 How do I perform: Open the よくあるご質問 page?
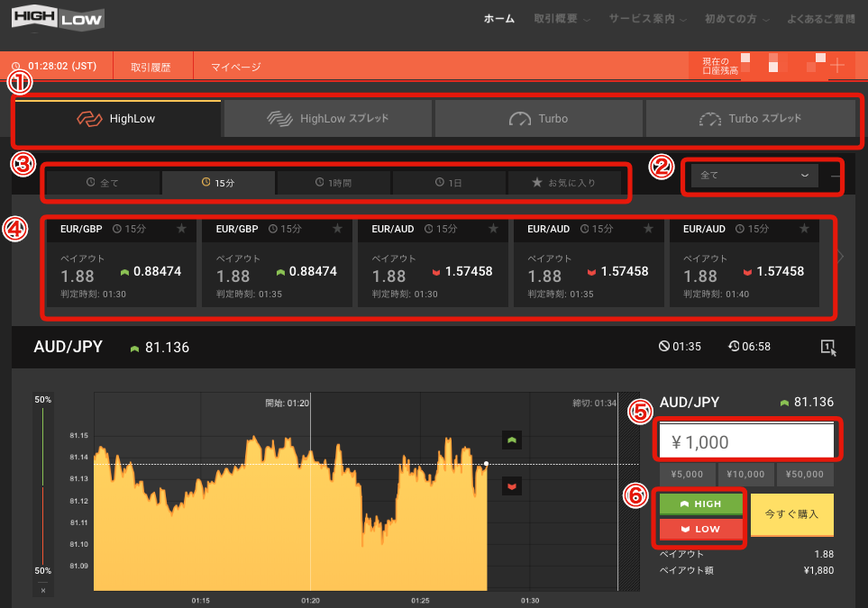[821, 19]
